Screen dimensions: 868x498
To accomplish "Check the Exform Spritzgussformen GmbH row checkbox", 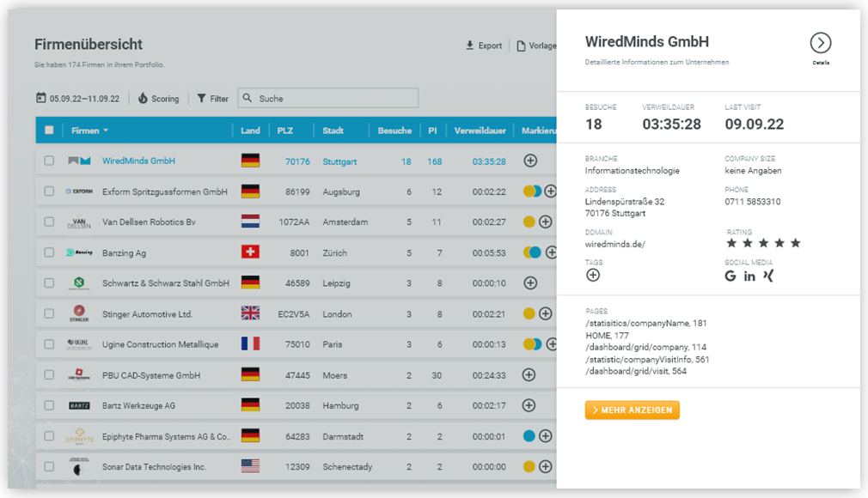I will tap(49, 191).
